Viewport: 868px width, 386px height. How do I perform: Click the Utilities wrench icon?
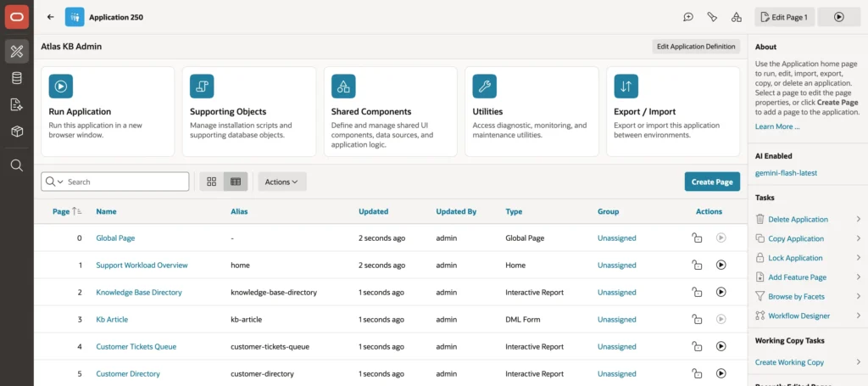[484, 87]
